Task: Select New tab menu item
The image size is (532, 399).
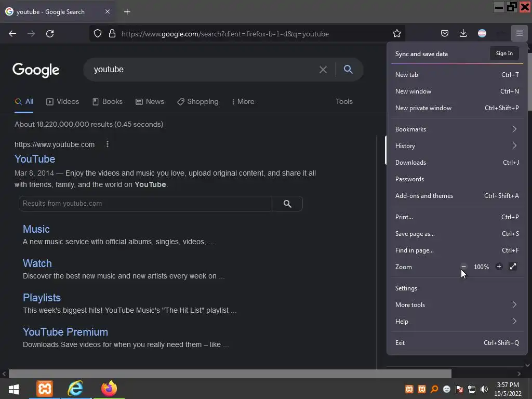Action: point(457,75)
